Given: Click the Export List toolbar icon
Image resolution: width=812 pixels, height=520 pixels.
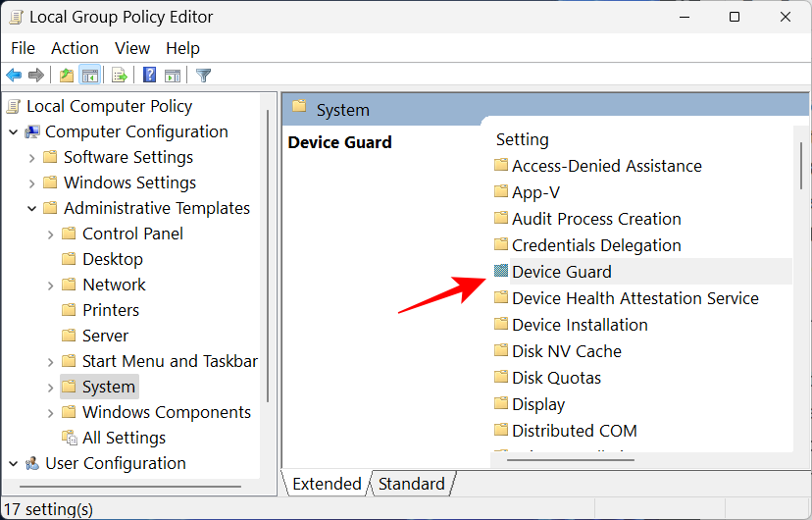Looking at the screenshot, I should click(x=120, y=76).
